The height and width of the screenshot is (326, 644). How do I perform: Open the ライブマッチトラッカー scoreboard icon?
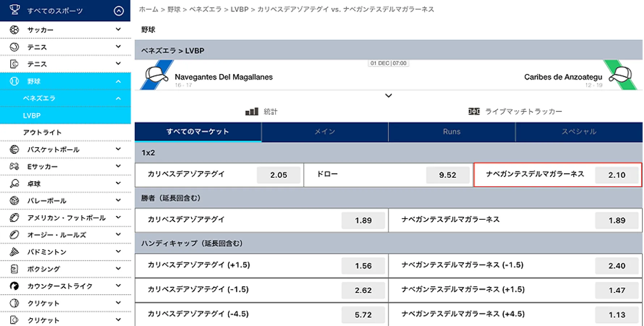[474, 111]
